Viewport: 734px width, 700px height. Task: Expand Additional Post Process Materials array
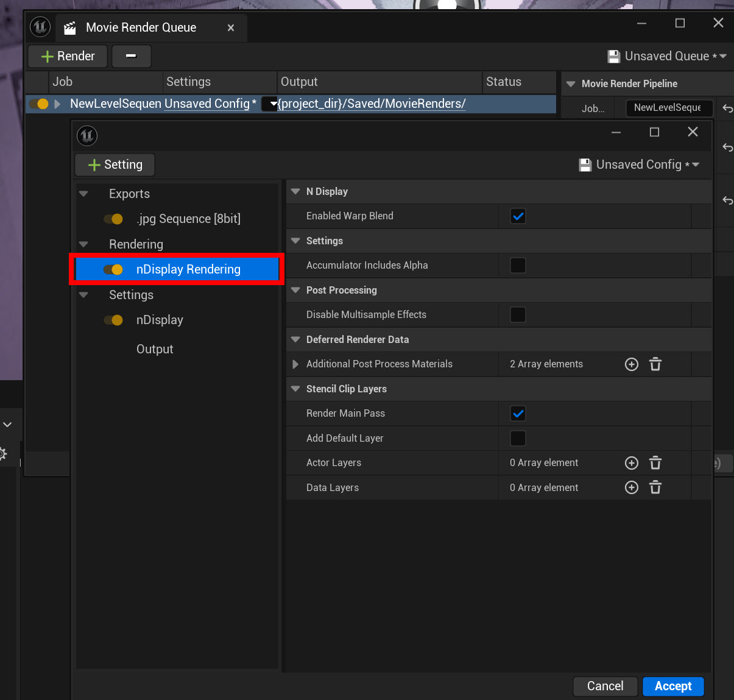295,364
